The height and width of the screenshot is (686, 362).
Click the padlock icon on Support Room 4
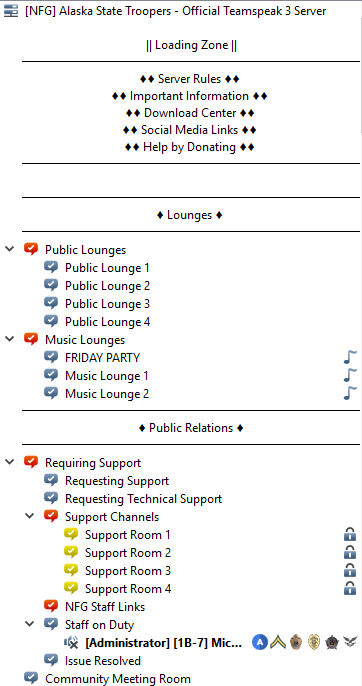click(x=350, y=588)
